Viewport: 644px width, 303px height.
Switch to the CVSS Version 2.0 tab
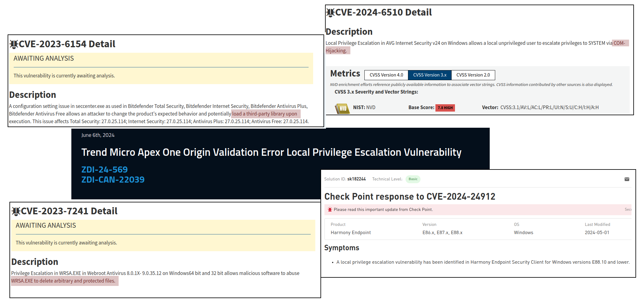tap(473, 75)
